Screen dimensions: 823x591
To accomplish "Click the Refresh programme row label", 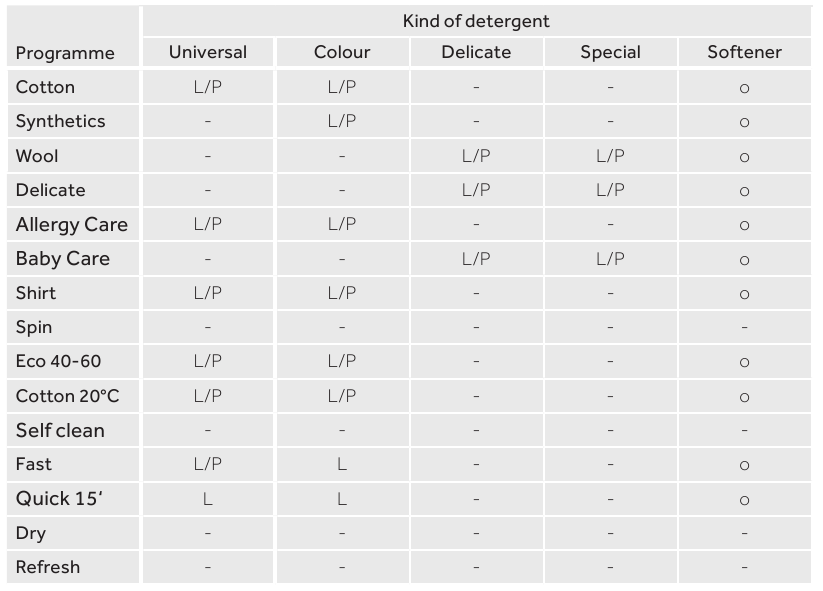I will [x=47, y=567].
